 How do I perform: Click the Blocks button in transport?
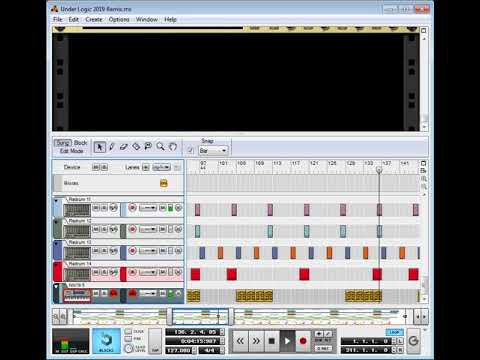(x=106, y=341)
